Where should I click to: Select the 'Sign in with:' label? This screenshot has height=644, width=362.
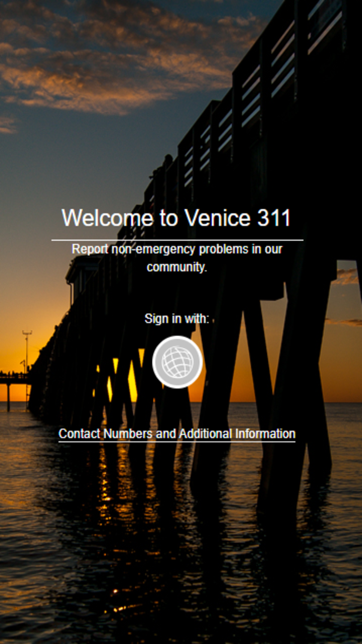tap(177, 319)
